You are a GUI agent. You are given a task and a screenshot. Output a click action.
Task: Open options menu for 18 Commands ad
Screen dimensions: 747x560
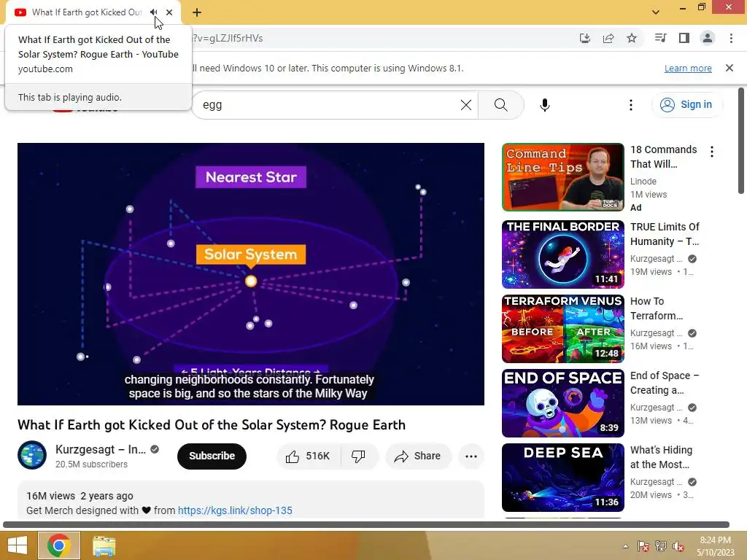[x=712, y=152]
